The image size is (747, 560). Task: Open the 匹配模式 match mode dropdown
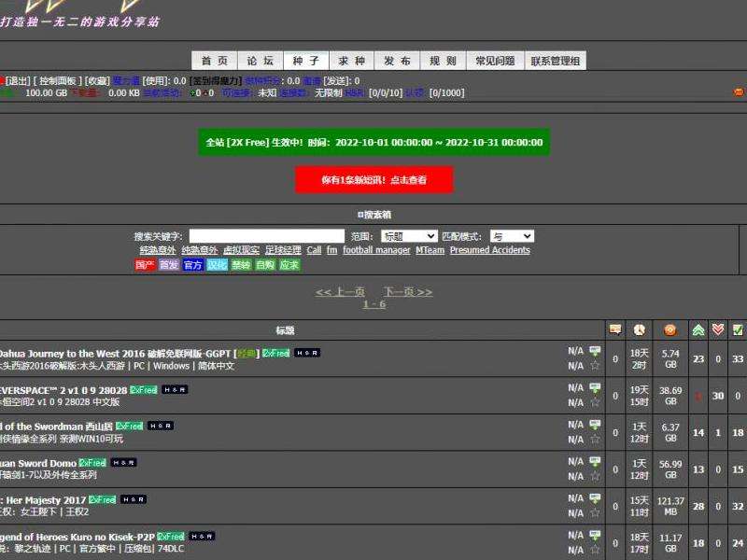click(x=512, y=236)
